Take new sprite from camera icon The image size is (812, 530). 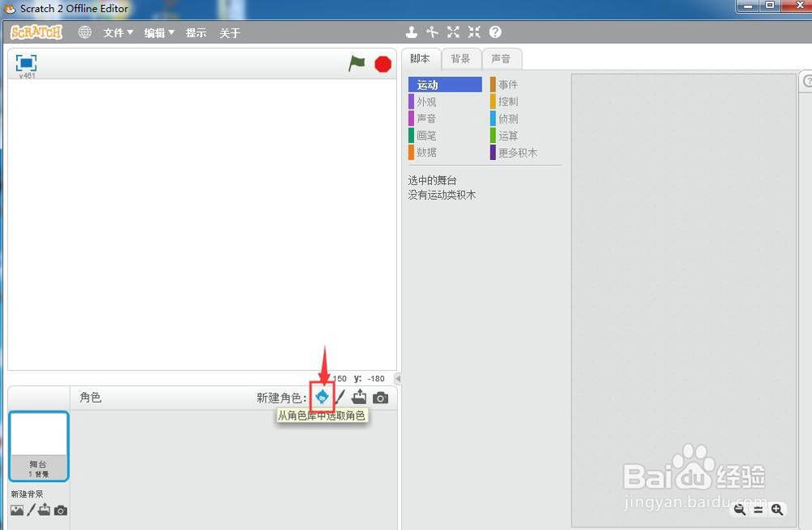tap(381, 398)
